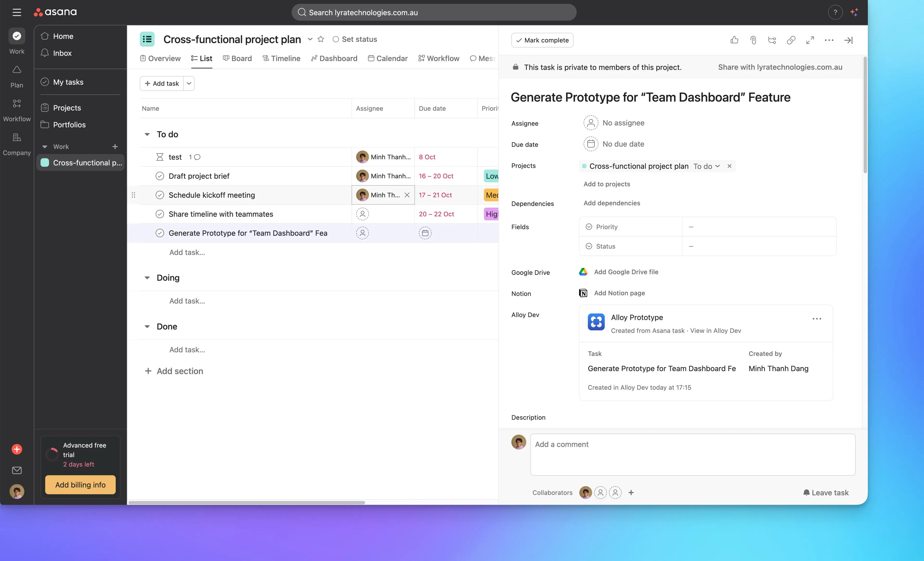Close task details pane arrow icon
The height and width of the screenshot is (561, 924).
848,40
